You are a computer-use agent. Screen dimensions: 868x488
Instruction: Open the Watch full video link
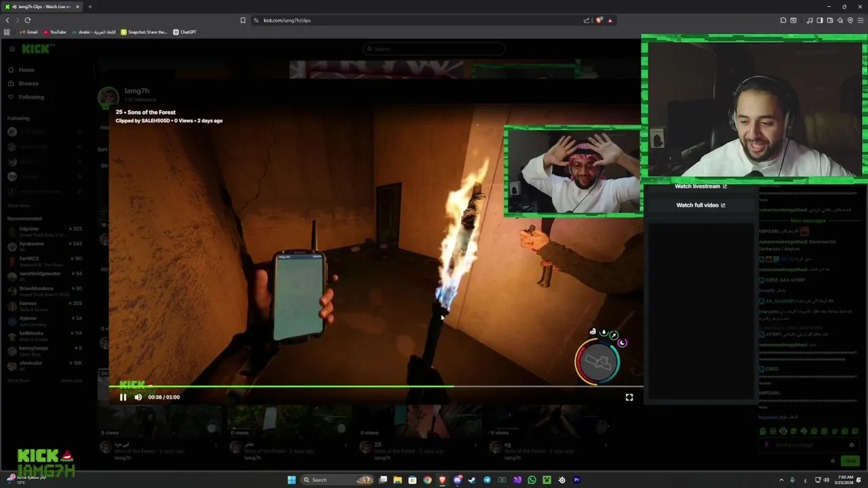(x=701, y=205)
